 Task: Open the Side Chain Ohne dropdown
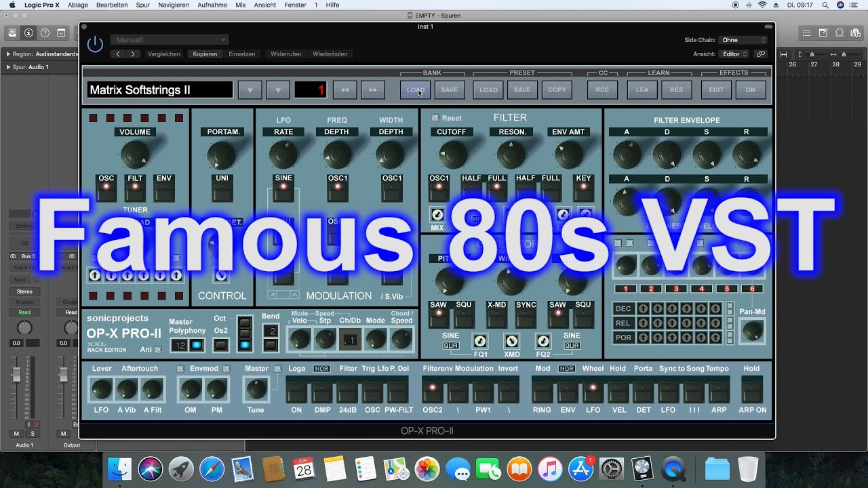click(x=743, y=40)
